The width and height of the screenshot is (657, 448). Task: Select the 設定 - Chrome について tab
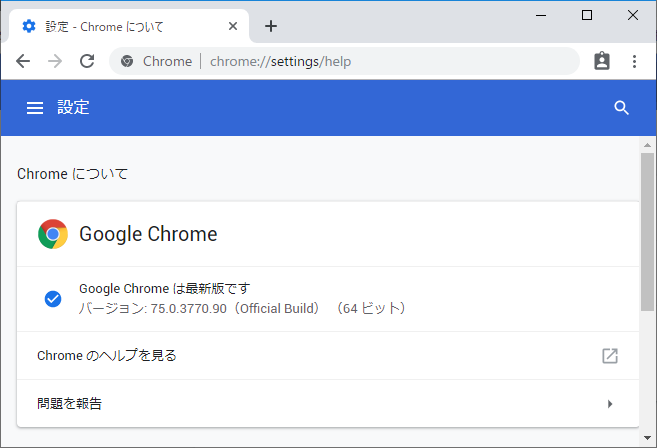coord(129,26)
